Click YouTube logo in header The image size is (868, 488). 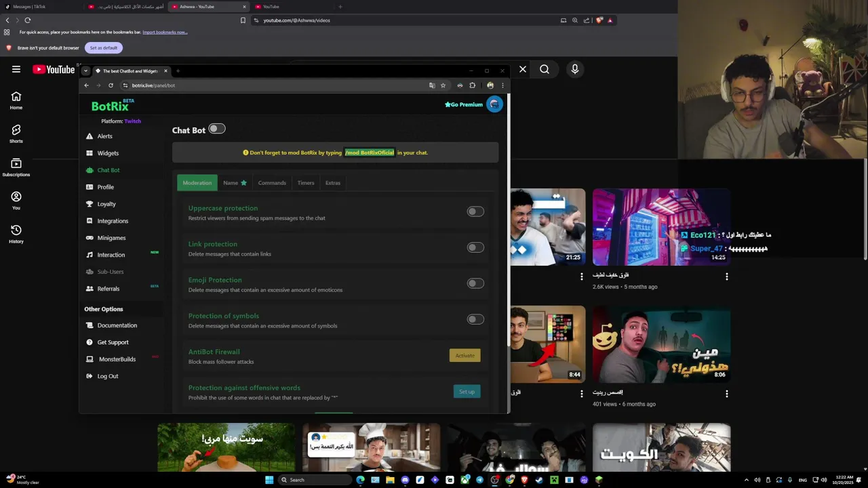(54, 69)
